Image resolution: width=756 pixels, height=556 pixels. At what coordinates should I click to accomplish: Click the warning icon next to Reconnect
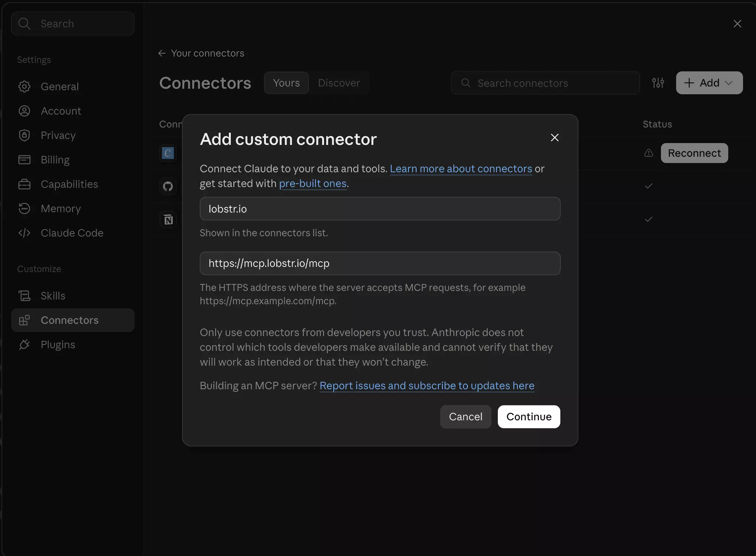(649, 153)
